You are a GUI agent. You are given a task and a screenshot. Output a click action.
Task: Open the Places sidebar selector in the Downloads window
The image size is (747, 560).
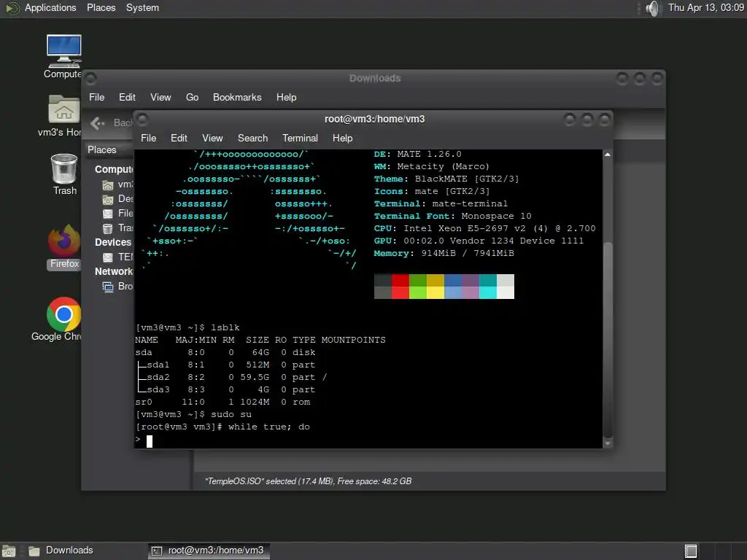(109, 150)
